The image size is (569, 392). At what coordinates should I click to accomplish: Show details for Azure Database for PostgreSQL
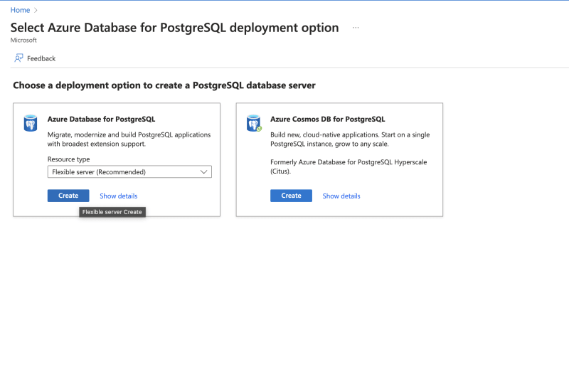[x=119, y=196]
